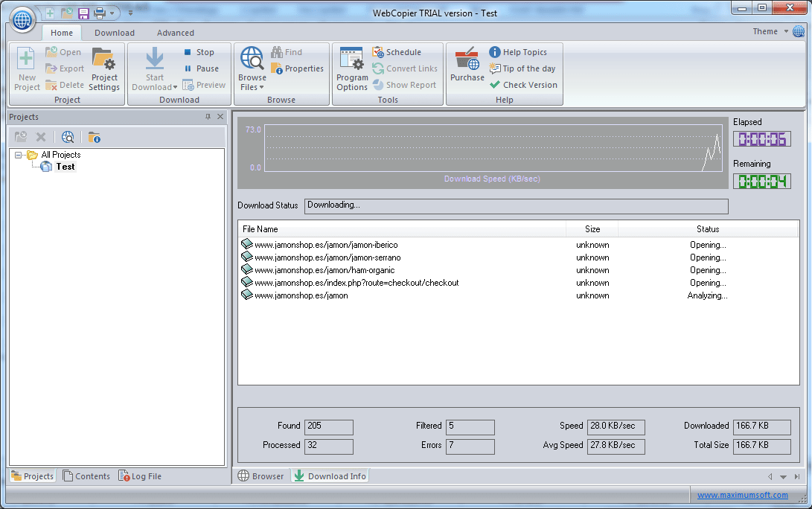Select the Test project in tree
This screenshot has height=509, width=812.
pyautogui.click(x=65, y=167)
